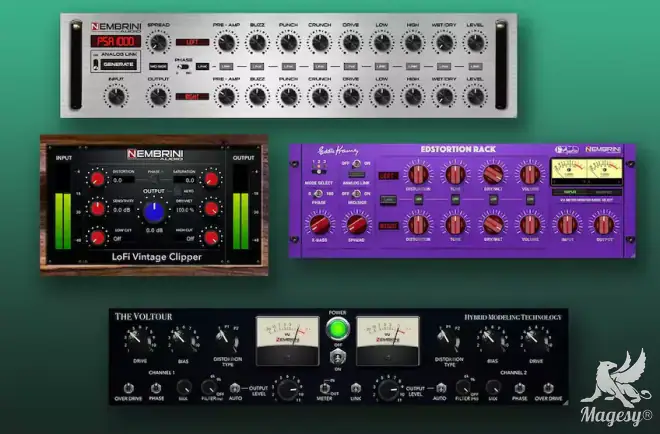Click the red High Cut knob on LoFi Vintage Clipper
The width and height of the screenshot is (660, 434).
(211, 238)
